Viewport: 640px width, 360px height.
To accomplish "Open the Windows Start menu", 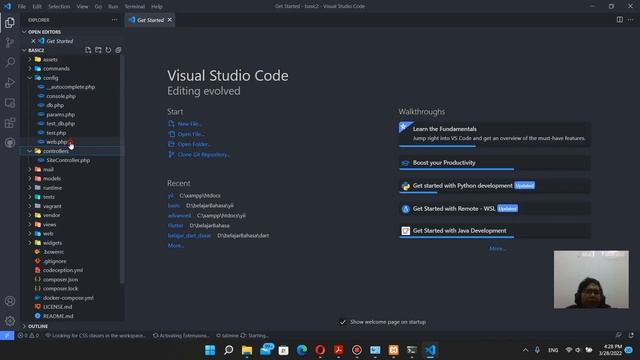I will click(210, 350).
